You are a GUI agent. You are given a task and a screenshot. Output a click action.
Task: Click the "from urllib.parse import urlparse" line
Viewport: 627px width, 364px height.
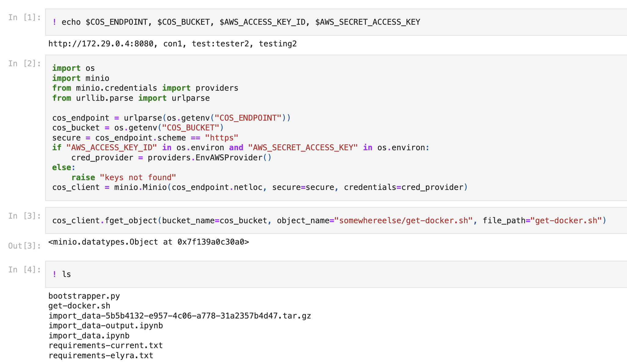click(x=131, y=98)
